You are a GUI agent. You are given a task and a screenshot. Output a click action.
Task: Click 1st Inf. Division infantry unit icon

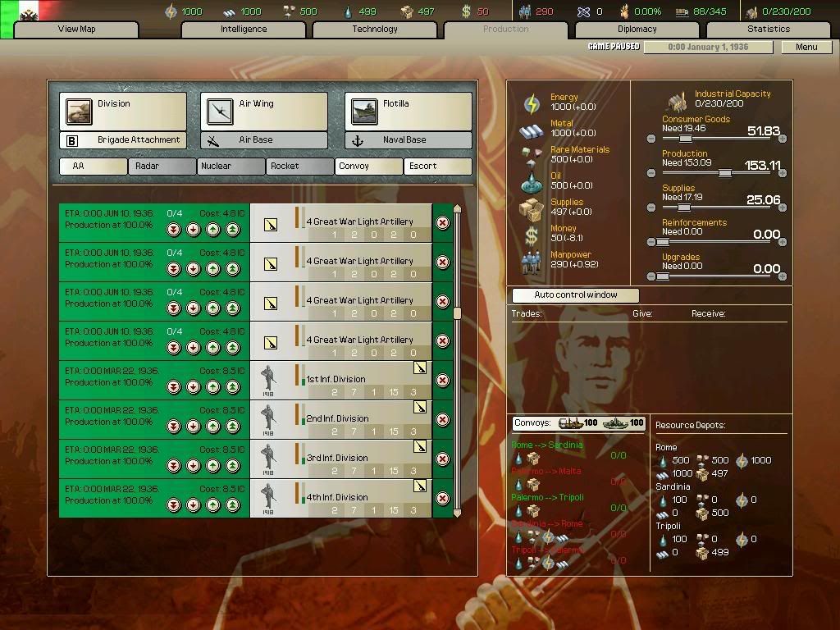tap(268, 381)
